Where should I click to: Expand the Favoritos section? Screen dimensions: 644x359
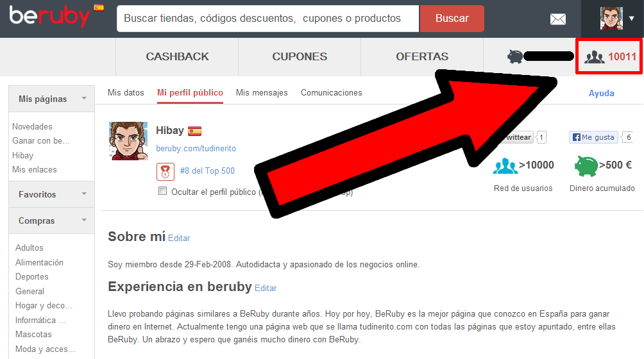point(52,194)
